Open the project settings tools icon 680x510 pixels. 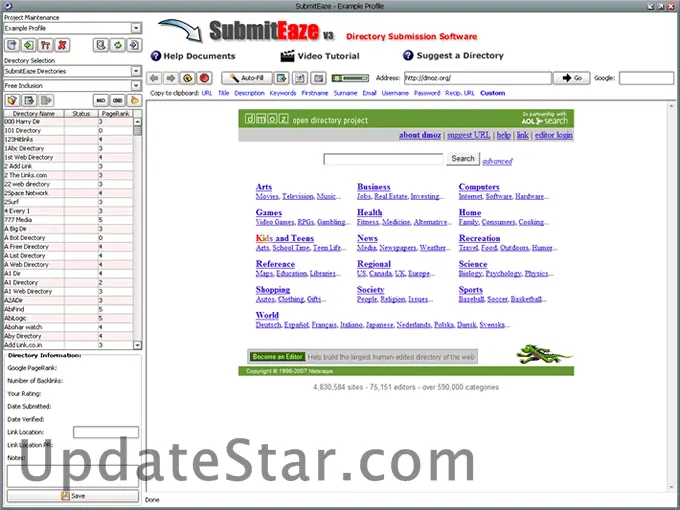[x=46, y=45]
